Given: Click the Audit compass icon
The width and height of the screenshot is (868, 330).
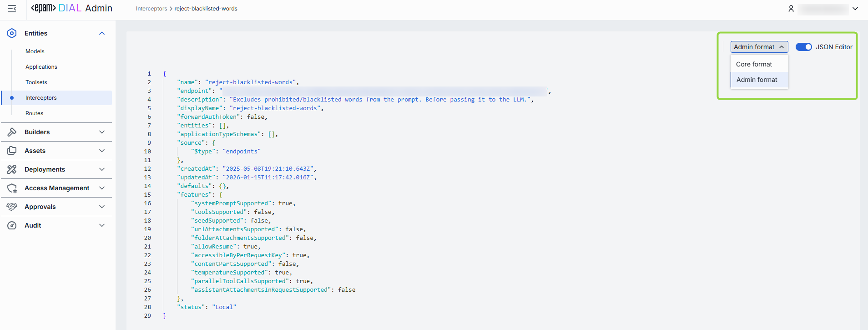Looking at the screenshot, I should point(12,225).
